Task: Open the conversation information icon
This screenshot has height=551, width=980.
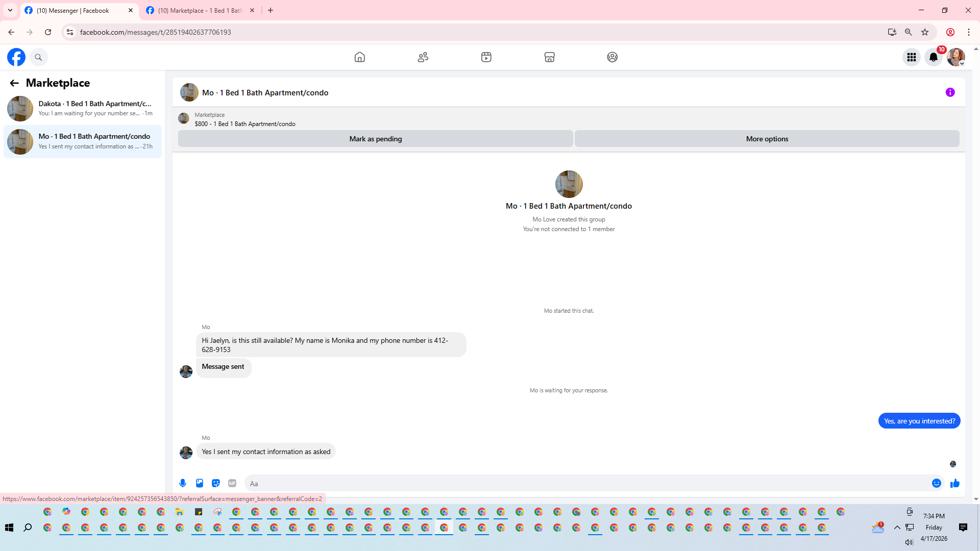Action: click(x=950, y=92)
